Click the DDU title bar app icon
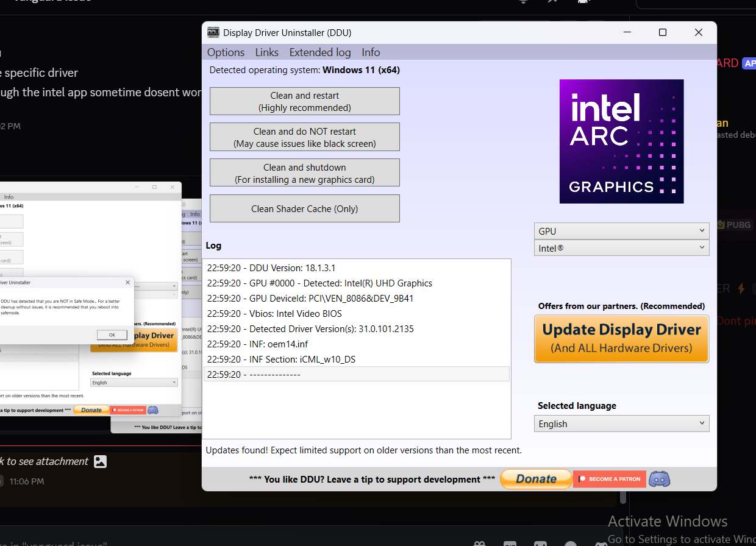The width and height of the screenshot is (756, 546). click(213, 33)
